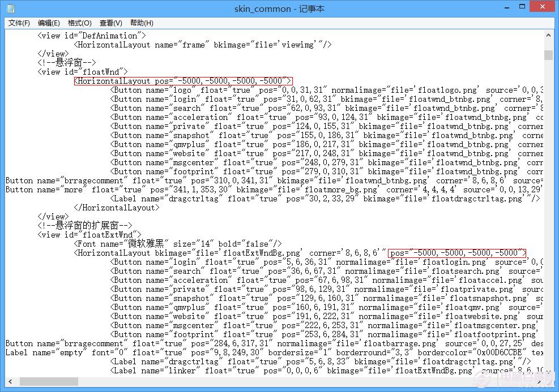Click the view id="floatWnd" line
Image resolution: width=559 pixels, height=392 pixels.
click(82, 72)
